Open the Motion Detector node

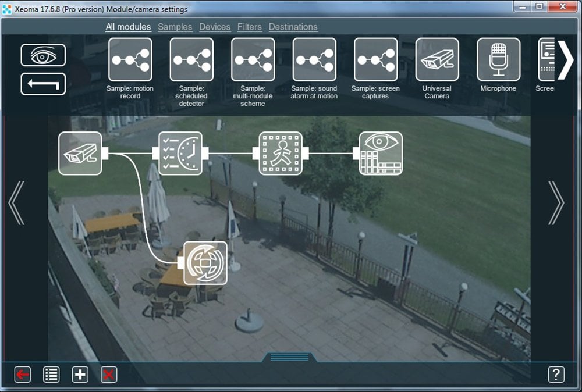[x=281, y=153]
